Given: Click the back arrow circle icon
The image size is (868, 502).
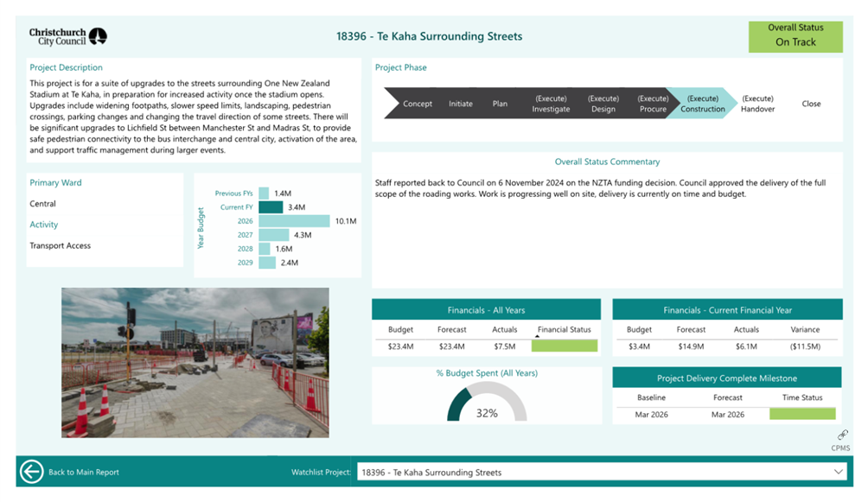Looking at the screenshot, I should (32, 472).
